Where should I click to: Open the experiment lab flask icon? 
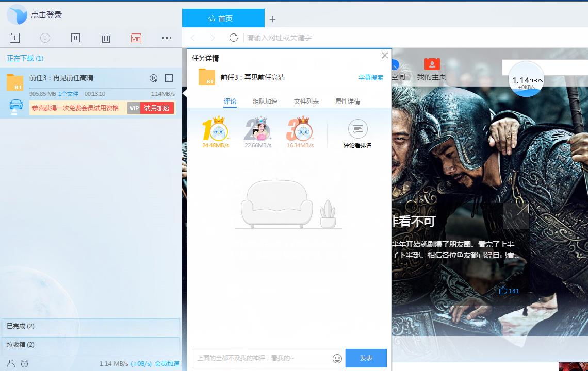11,364
